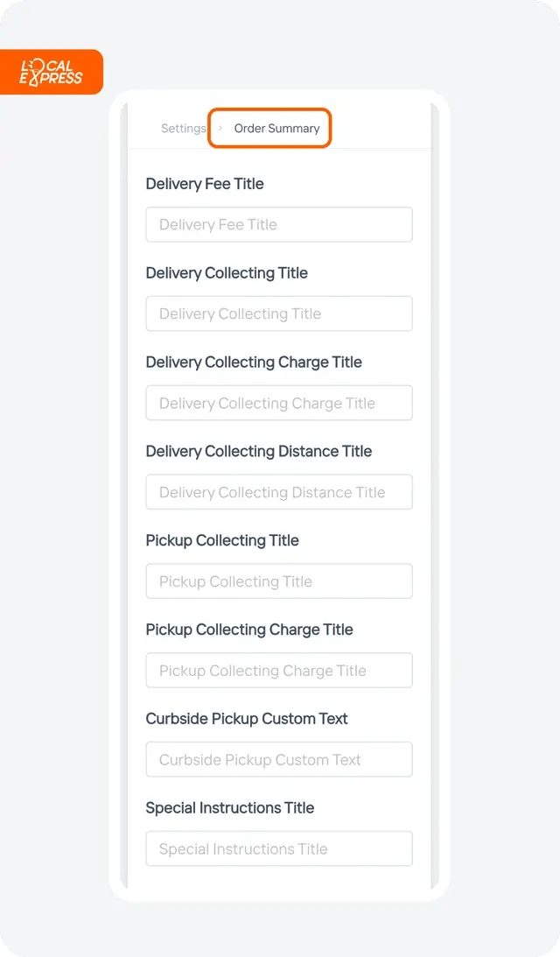Click the Delivery Collecting Charge Title field

pos(279,403)
